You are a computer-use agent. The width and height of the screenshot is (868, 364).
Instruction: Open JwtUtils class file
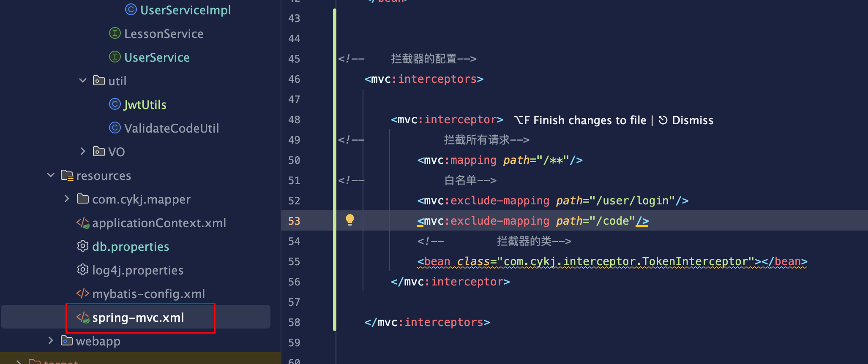pos(145,104)
